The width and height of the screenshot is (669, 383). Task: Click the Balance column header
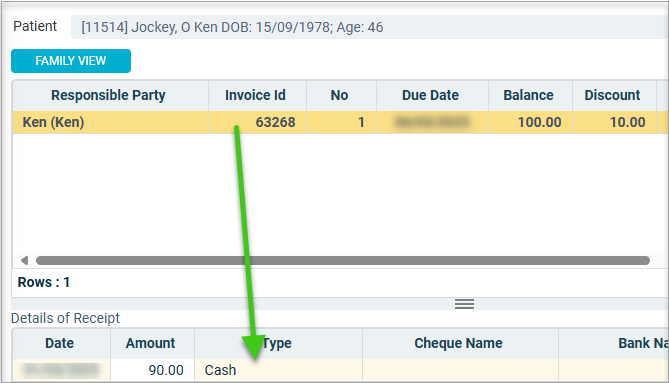pyautogui.click(x=530, y=95)
